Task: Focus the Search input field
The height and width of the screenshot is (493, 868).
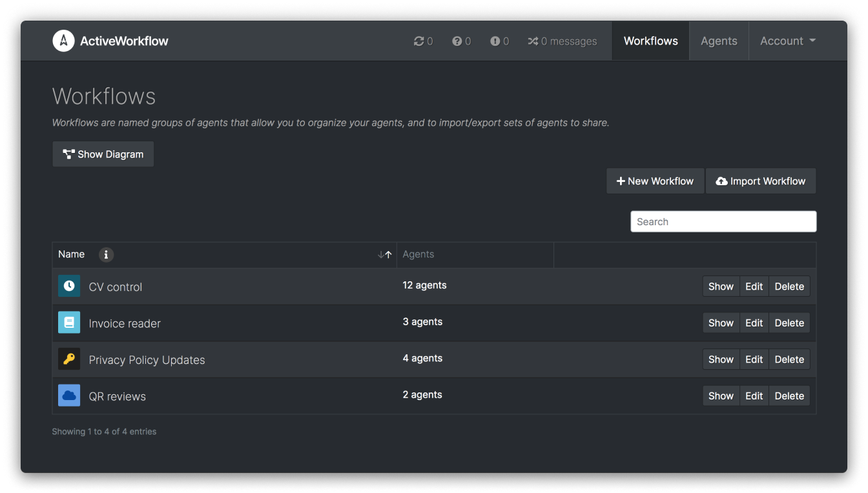Action: click(x=723, y=221)
